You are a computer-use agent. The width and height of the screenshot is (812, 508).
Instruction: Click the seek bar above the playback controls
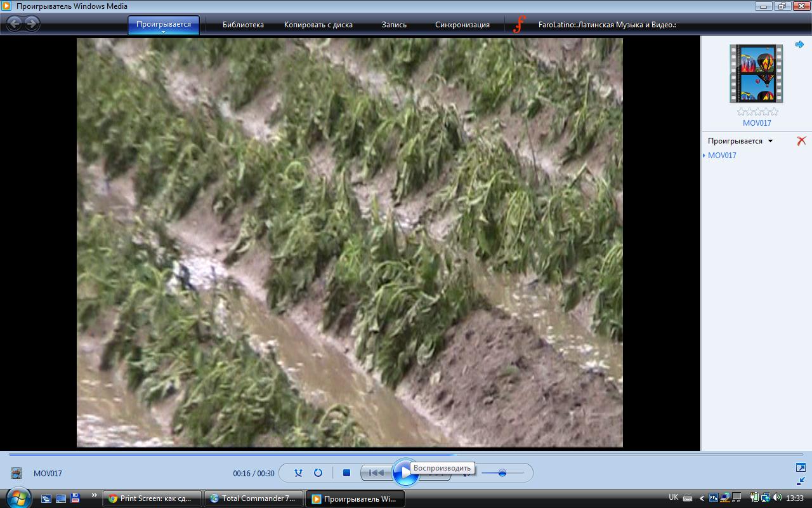[x=406, y=454]
